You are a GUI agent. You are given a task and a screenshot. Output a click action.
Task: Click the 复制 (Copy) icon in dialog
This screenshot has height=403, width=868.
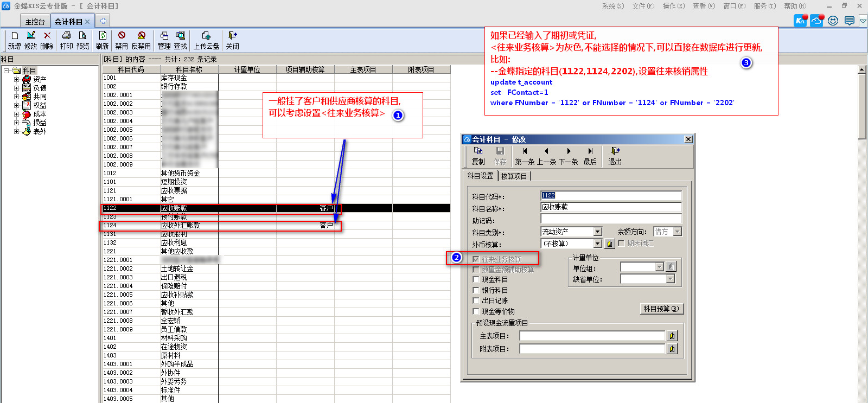[478, 151]
